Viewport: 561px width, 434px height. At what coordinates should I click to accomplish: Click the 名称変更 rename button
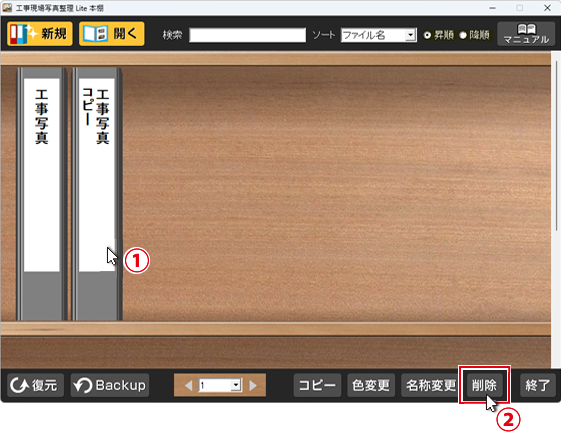click(431, 385)
